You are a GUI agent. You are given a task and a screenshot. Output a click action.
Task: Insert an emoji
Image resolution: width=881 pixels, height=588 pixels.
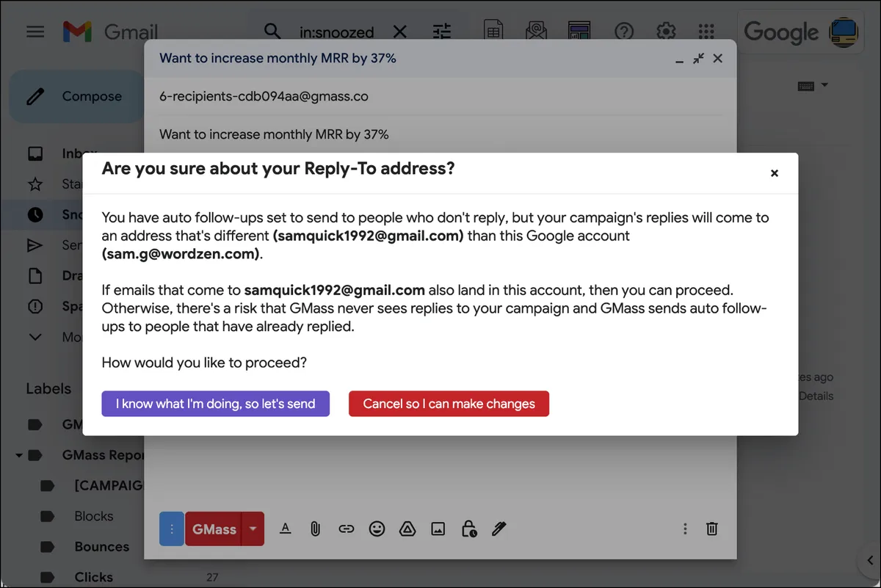(377, 529)
